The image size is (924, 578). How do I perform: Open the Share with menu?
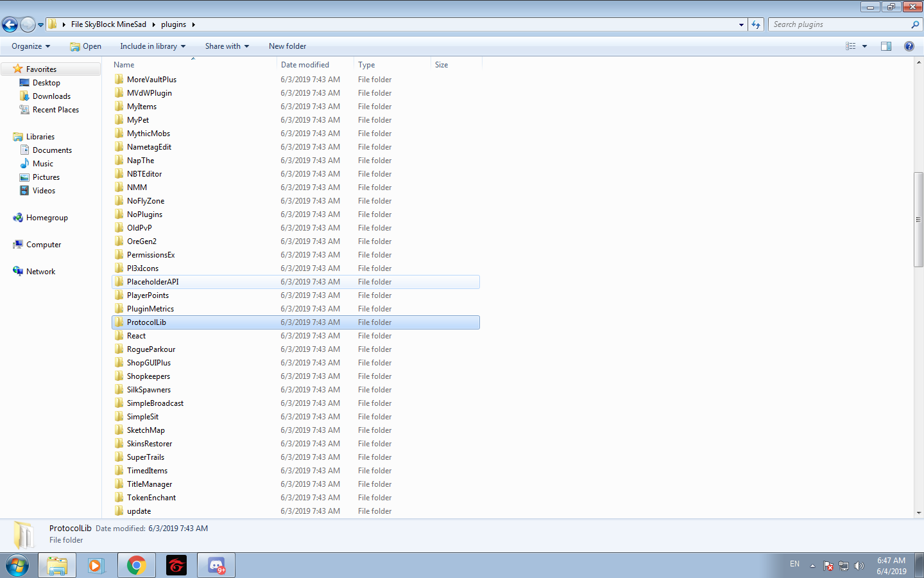pos(227,46)
